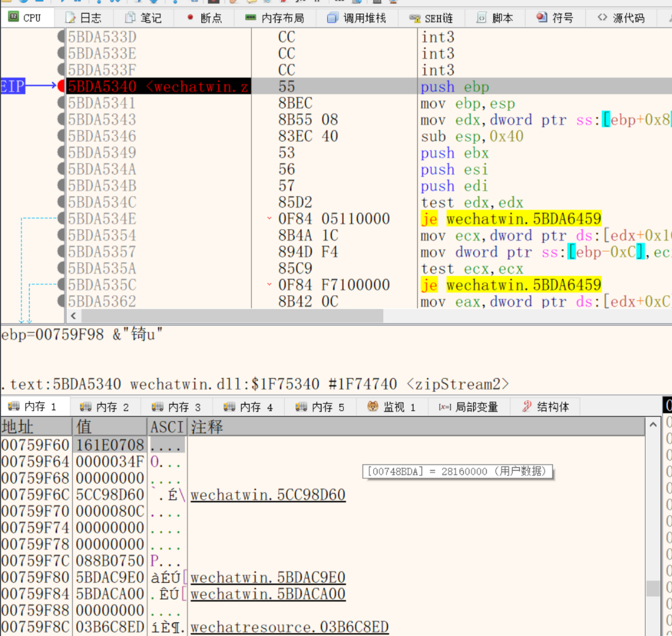Follow the wechatwin.5BDACA00 comment link

click(268, 594)
